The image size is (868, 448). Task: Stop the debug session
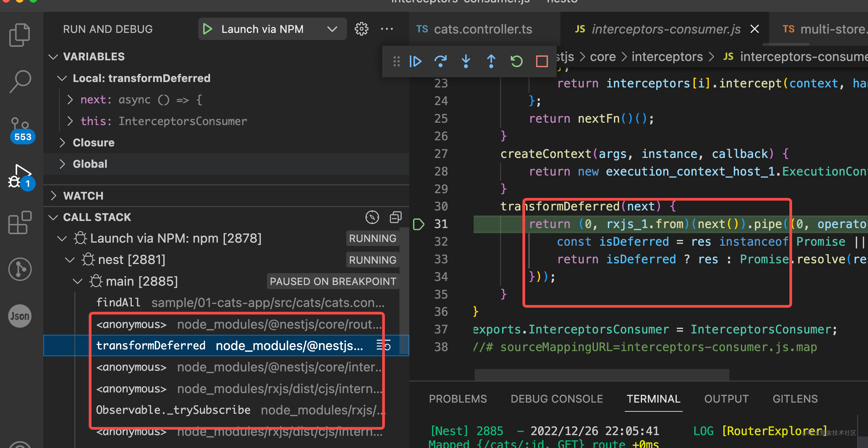542,61
